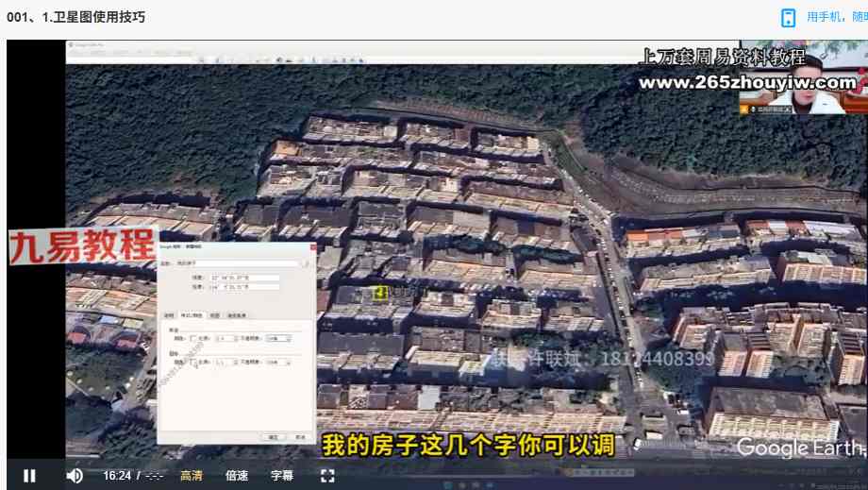Open the 视图 tab in the dialog
Viewport: 868px width, 490px height.
pos(214,315)
